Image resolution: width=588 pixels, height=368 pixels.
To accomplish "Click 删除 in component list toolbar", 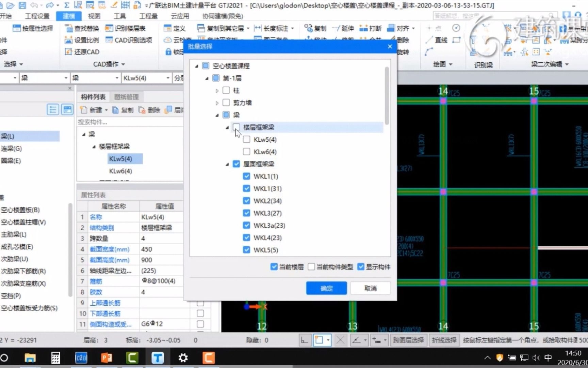I will coord(149,110).
